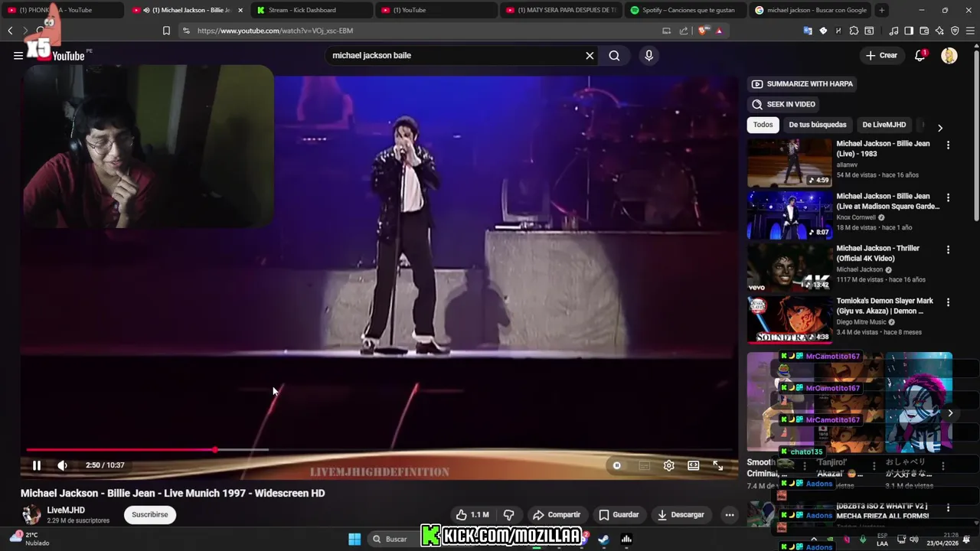Click Summarize with Harpa
This screenshot has width=980, height=551.
(x=802, y=84)
